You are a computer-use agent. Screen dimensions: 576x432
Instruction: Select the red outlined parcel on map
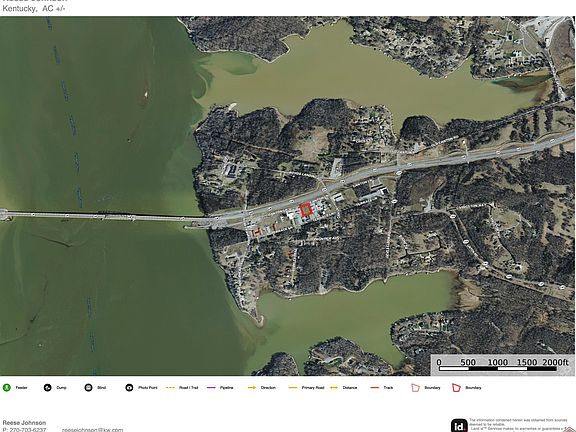[x=306, y=210]
